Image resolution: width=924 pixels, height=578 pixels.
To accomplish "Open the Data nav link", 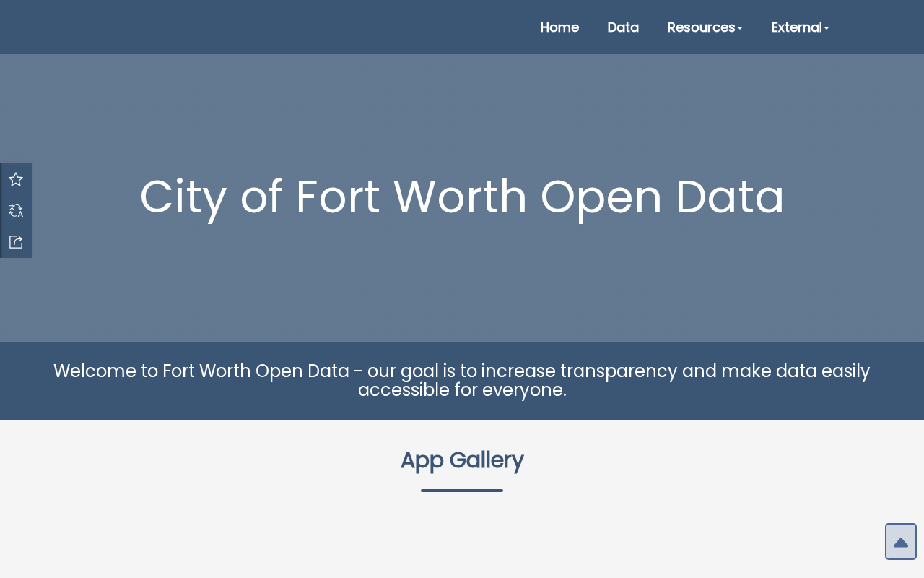I will (x=623, y=27).
